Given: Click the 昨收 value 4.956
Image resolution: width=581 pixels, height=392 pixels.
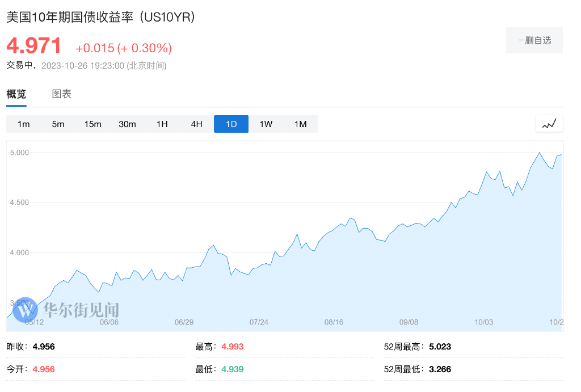Looking at the screenshot, I should (44, 347).
